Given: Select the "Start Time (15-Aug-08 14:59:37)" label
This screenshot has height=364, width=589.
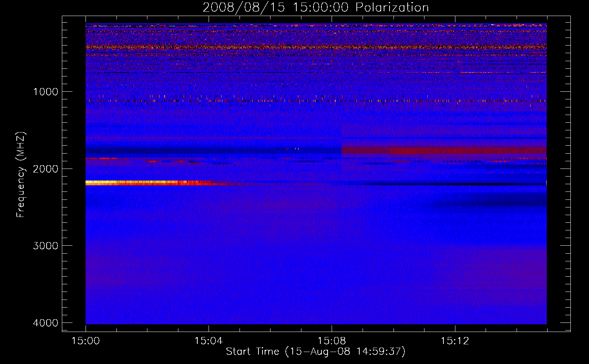Looking at the screenshot, I should pos(316,352).
